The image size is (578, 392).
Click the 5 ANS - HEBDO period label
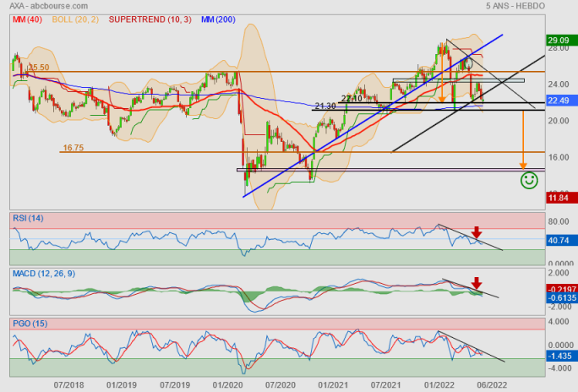(515, 6)
